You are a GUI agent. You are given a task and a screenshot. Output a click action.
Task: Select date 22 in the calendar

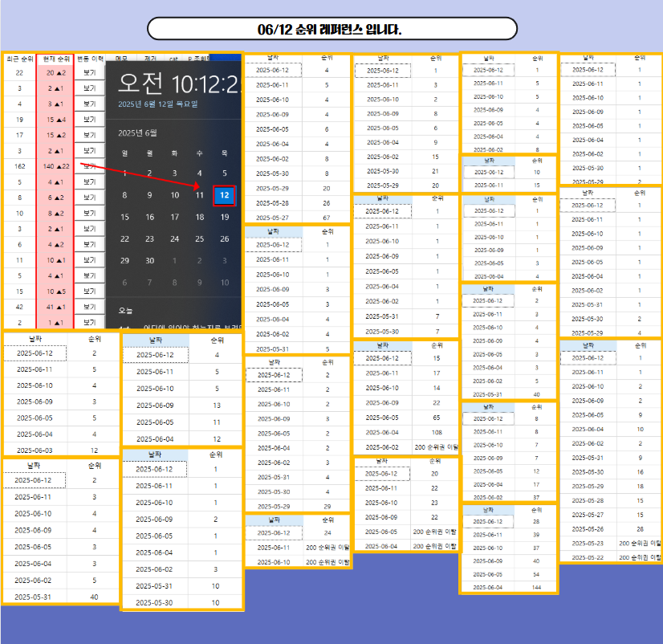tap(124, 239)
